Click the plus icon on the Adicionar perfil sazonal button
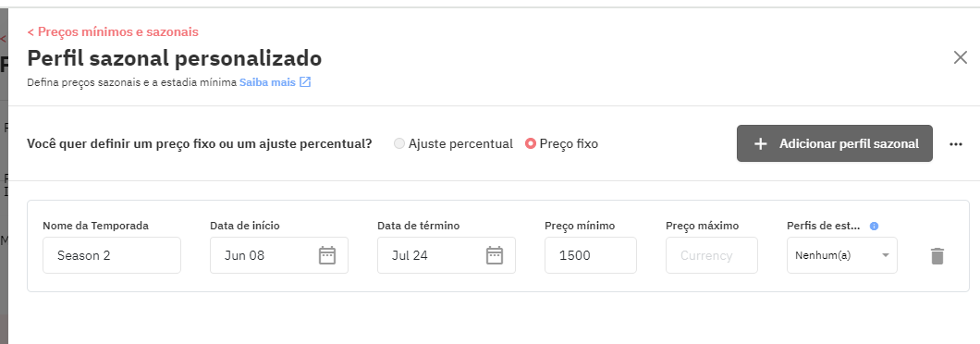This screenshot has height=344, width=980. [x=760, y=144]
